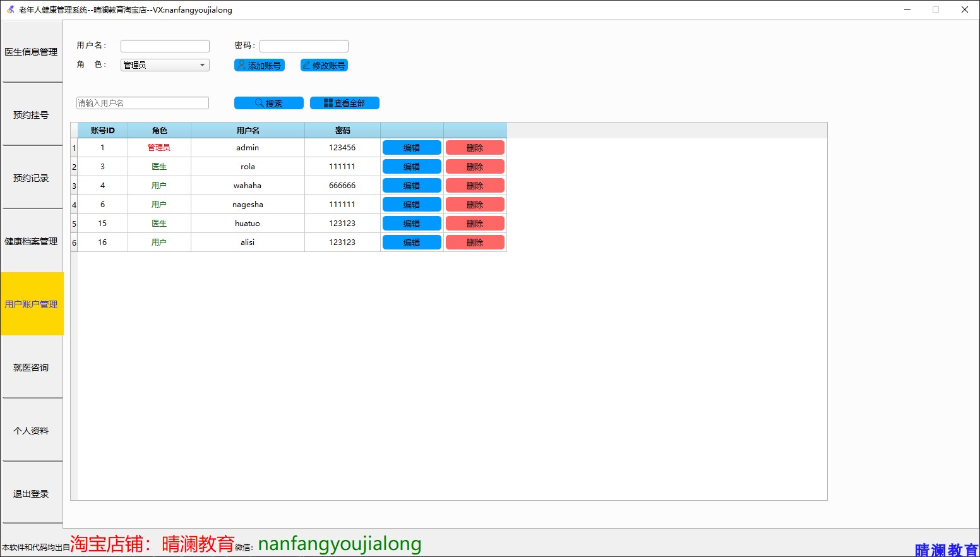980x557 pixels.
Task: Select table row header number 4
Action: point(74,205)
